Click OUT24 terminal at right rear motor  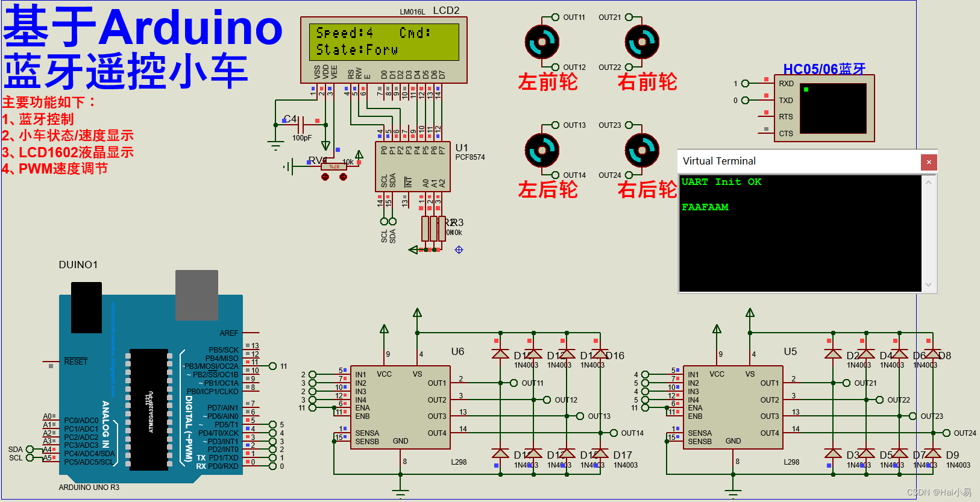[x=629, y=175]
